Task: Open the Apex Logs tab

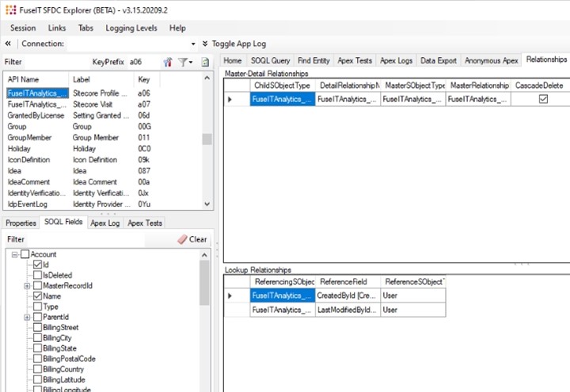Action: point(397,61)
